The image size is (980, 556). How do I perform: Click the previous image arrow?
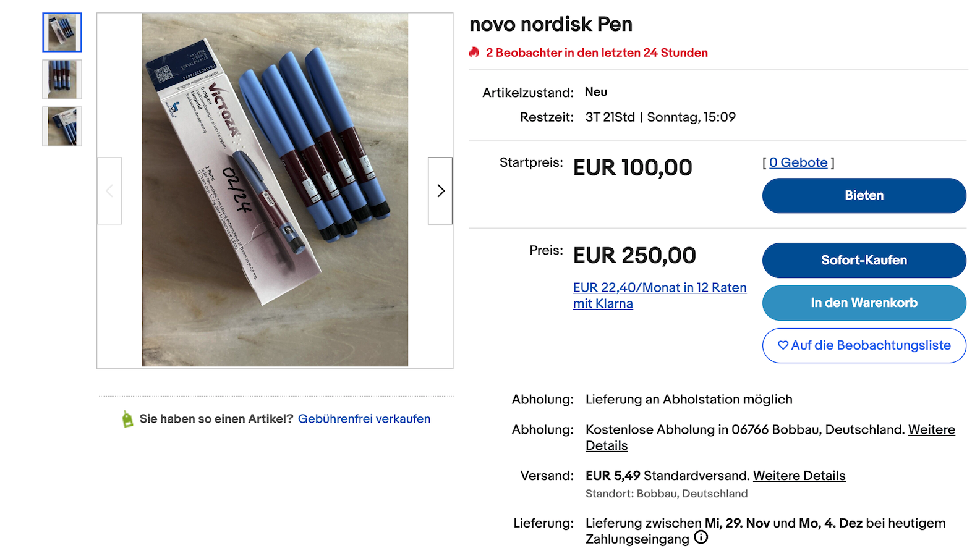[x=109, y=191]
